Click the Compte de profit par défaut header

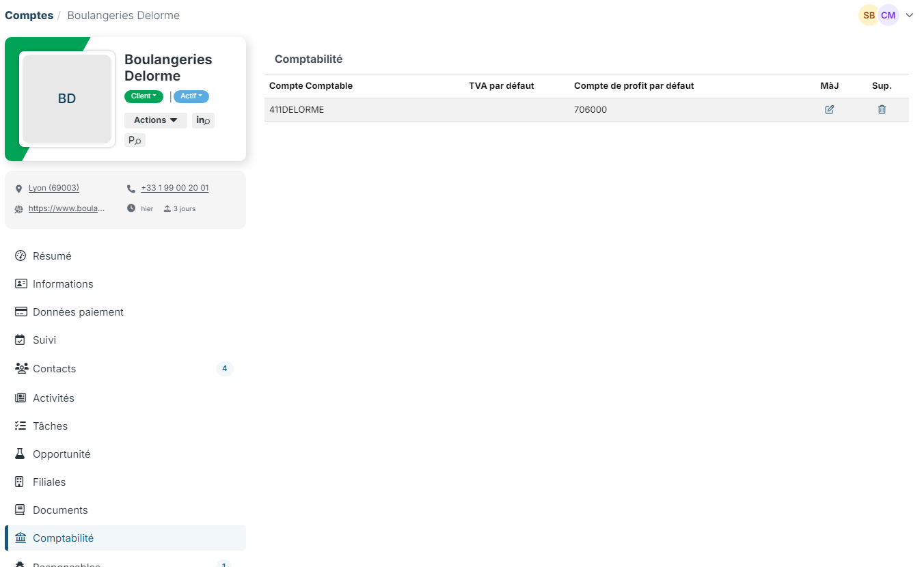click(x=634, y=86)
